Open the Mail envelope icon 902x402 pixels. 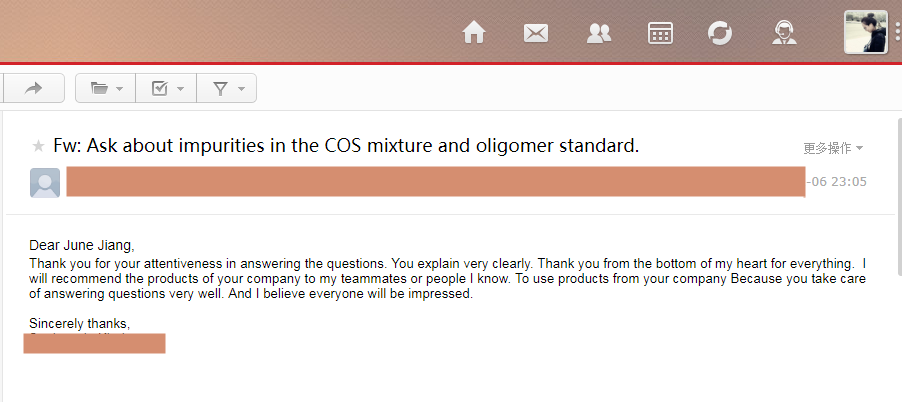[x=536, y=33]
